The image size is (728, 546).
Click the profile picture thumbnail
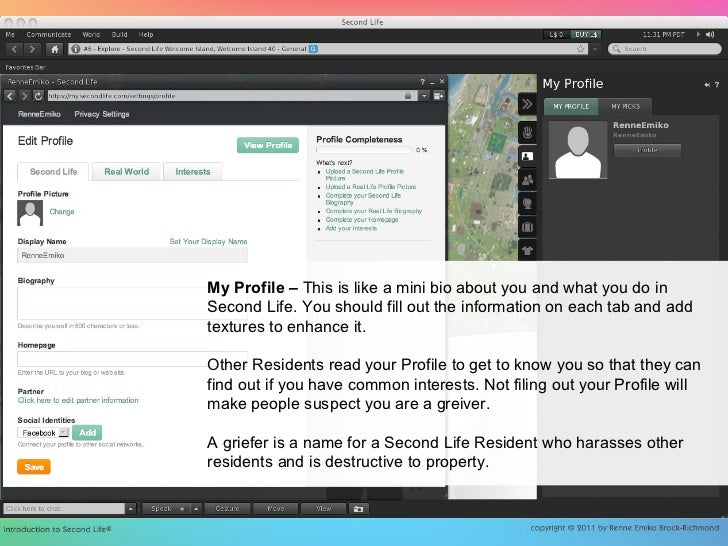pos(30,213)
